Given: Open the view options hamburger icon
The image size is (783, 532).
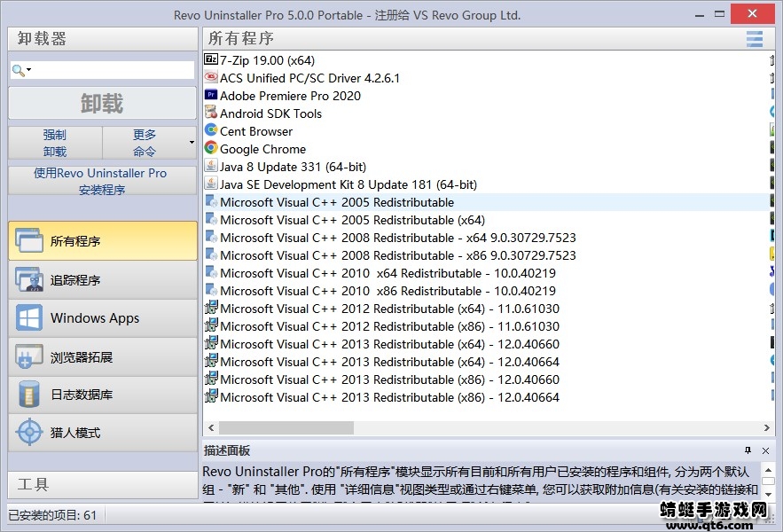Looking at the screenshot, I should [755, 38].
